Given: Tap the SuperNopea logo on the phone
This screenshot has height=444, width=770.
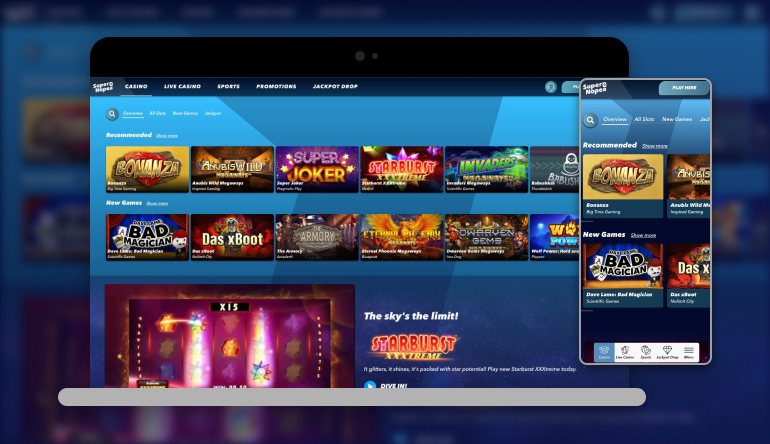Looking at the screenshot, I should (x=595, y=88).
